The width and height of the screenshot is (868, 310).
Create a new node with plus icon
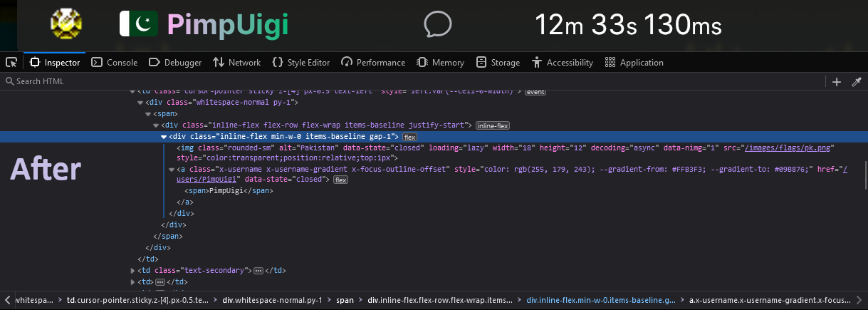click(837, 82)
